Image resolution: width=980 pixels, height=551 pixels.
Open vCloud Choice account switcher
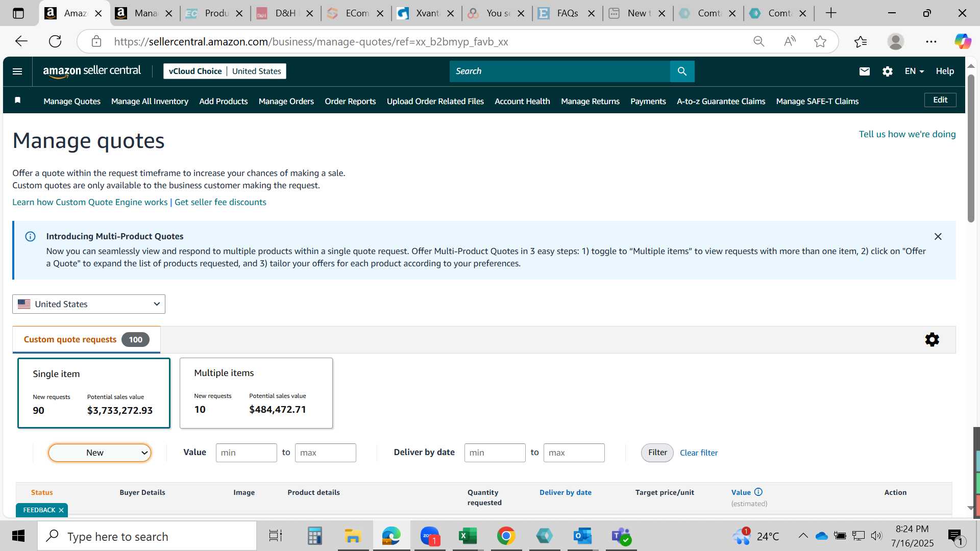click(x=225, y=71)
